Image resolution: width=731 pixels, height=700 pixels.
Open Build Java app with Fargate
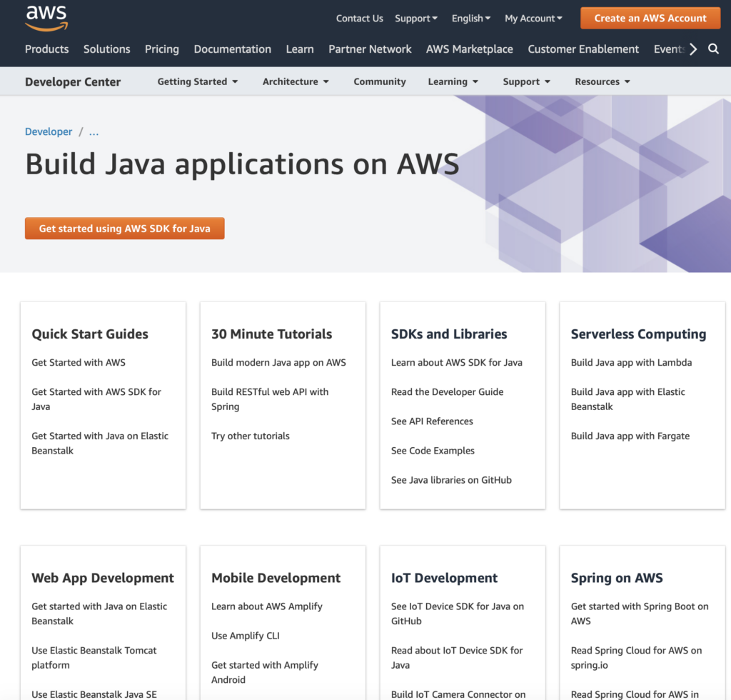pos(630,436)
